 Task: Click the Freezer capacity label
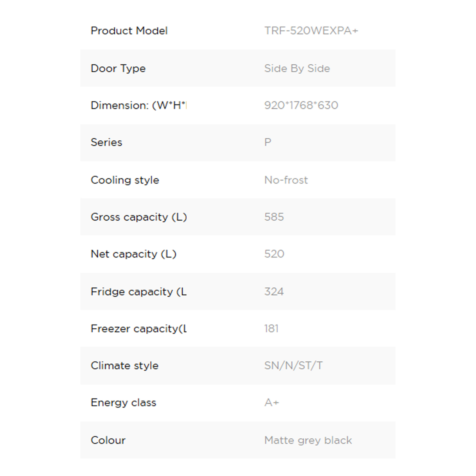139,329
